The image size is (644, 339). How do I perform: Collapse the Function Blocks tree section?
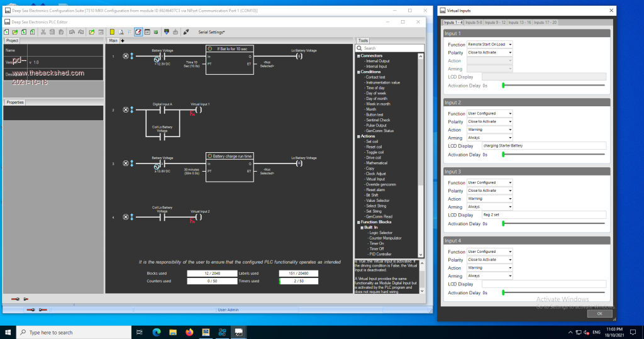358,222
